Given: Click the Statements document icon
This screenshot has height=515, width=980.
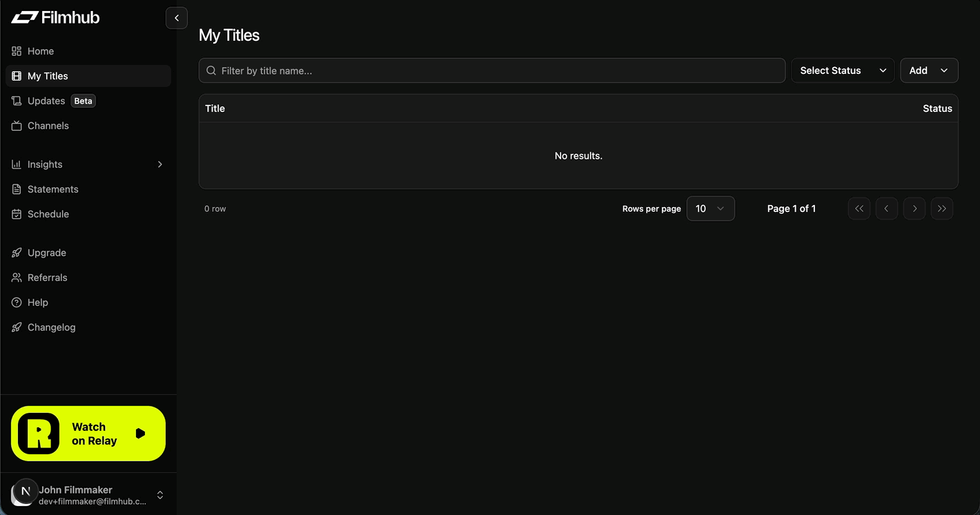Looking at the screenshot, I should point(17,189).
